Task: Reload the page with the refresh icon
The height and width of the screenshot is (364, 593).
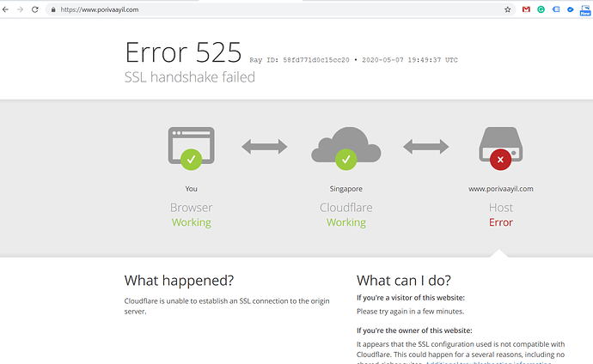Action: click(34, 9)
